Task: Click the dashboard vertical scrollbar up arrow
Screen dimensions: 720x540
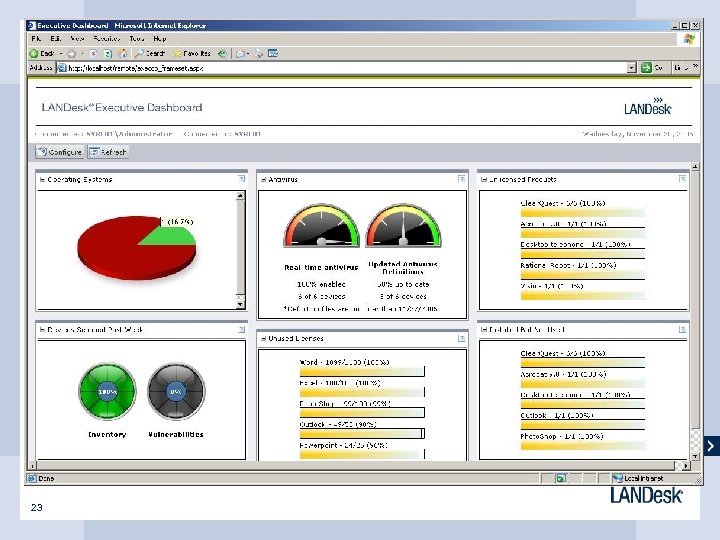Action: 695,166
